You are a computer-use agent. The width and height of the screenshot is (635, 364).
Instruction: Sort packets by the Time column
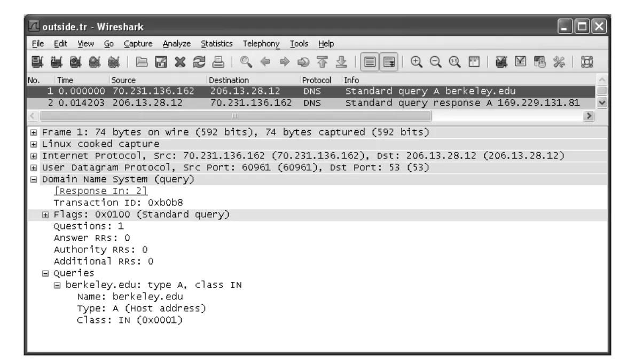pyautogui.click(x=82, y=80)
